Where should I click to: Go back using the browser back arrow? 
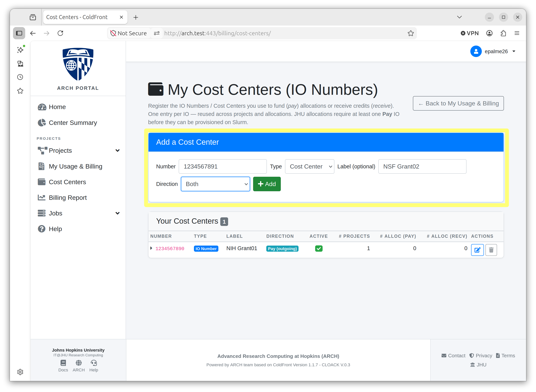point(33,33)
